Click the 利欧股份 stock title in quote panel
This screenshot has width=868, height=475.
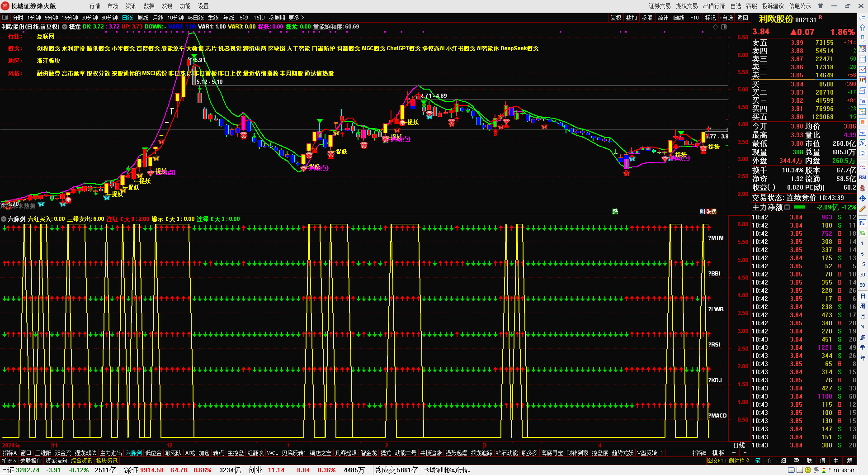tap(776, 19)
